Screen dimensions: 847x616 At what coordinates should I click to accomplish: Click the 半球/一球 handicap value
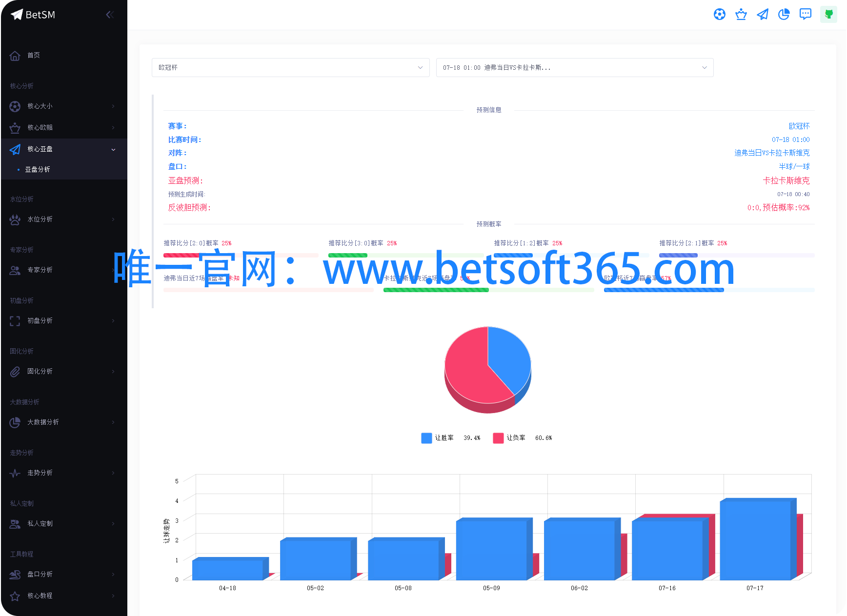[794, 167]
